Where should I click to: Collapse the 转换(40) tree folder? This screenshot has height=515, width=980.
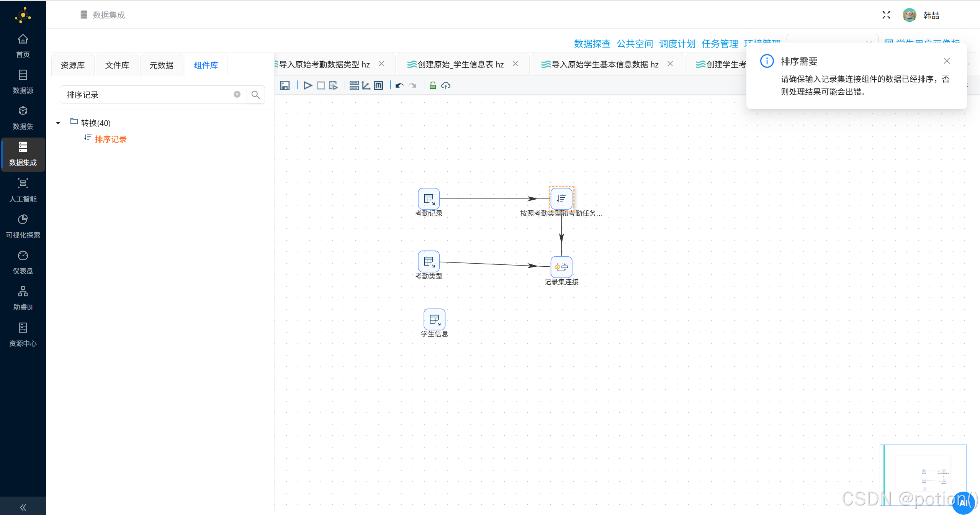[58, 123]
